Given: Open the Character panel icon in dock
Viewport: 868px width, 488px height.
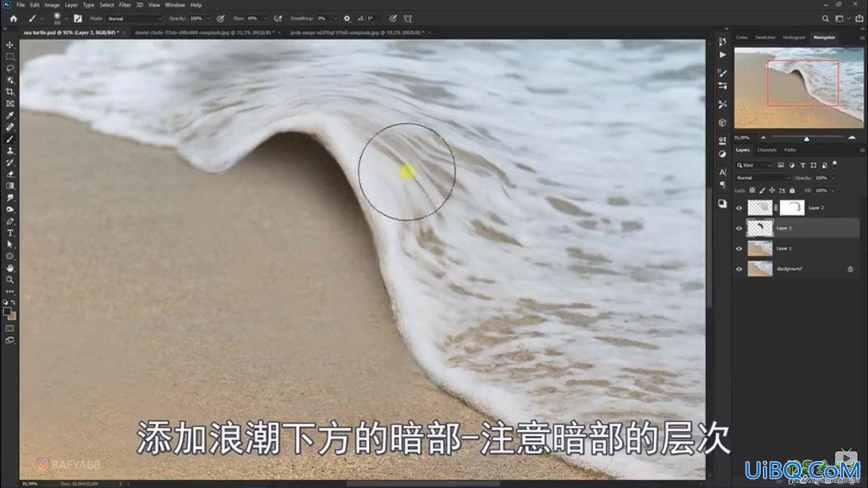Looking at the screenshot, I should click(x=722, y=172).
